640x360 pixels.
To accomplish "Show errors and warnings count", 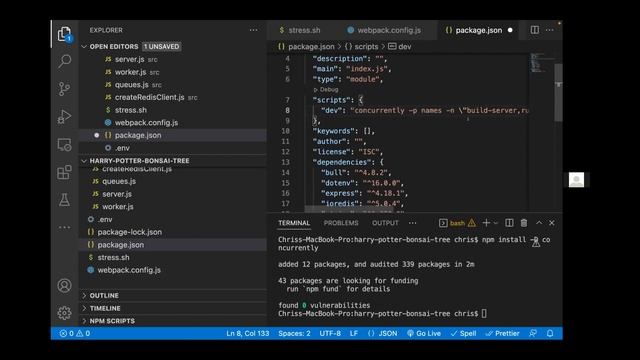I will pos(75,333).
